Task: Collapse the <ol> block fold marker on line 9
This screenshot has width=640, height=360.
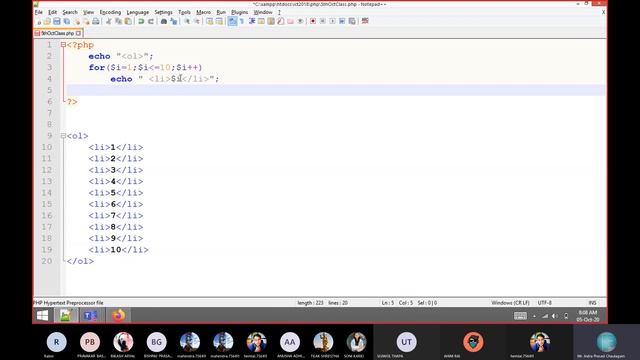Action: [x=63, y=136]
